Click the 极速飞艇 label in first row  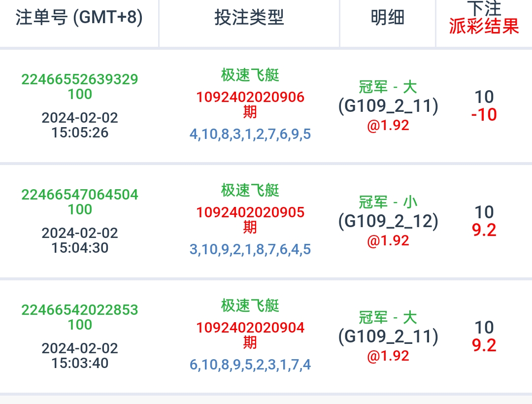[x=250, y=75]
